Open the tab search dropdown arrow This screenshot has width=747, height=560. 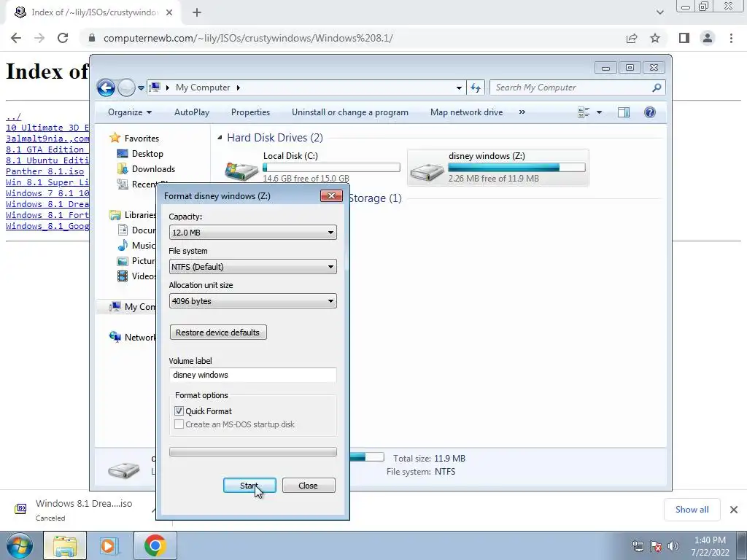tap(659, 12)
